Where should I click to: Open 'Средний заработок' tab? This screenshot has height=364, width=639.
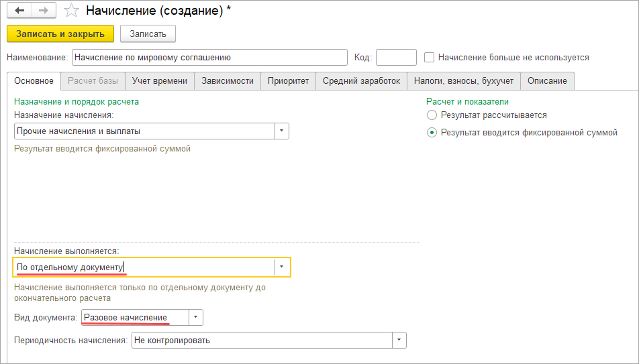[x=361, y=81]
